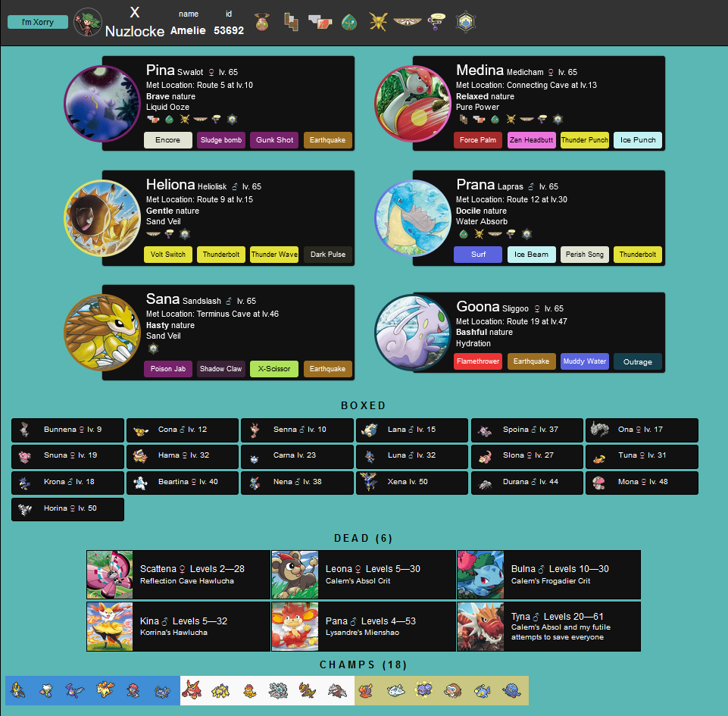The height and width of the screenshot is (716, 728).
Task: Select Goona's Outrage move
Action: point(638,361)
